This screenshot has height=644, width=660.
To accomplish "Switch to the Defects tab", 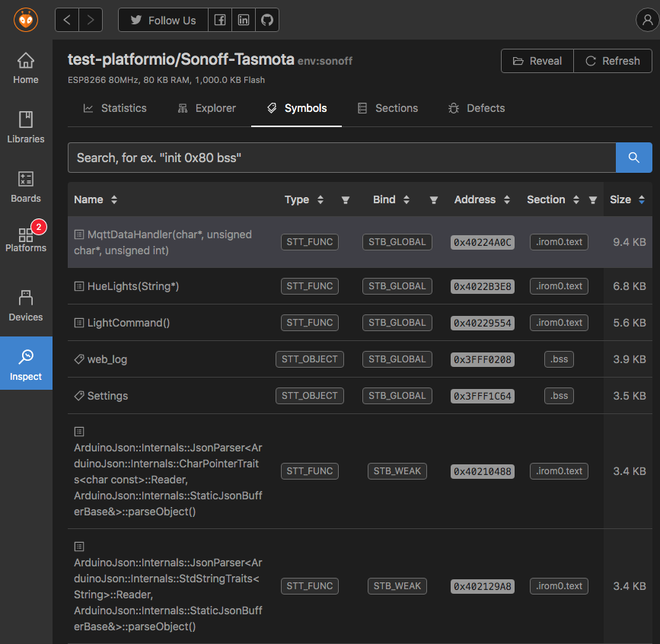I will [477, 108].
